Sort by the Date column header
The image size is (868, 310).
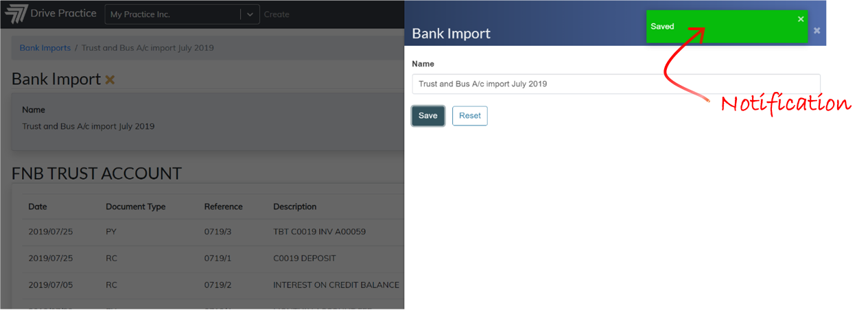coord(38,206)
